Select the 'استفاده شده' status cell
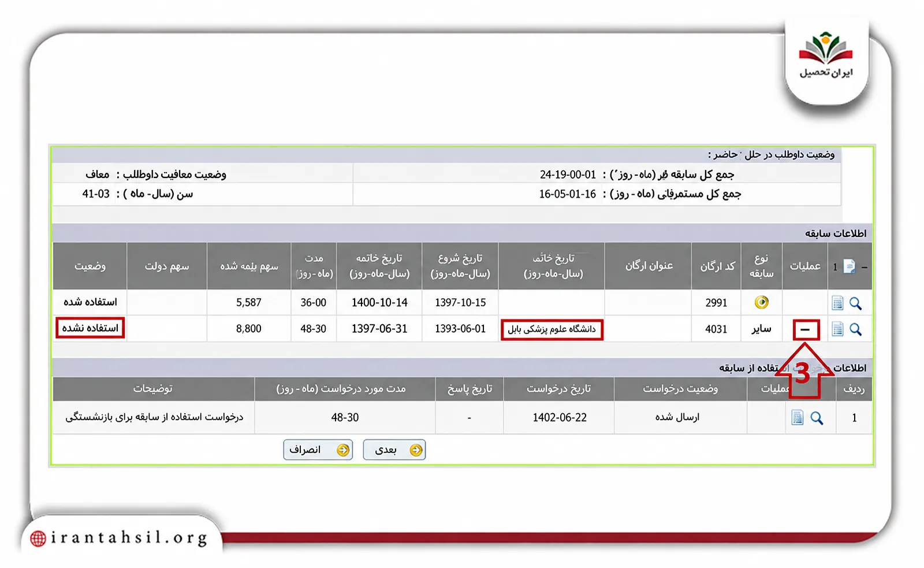The width and height of the screenshot is (924, 568). (90, 302)
